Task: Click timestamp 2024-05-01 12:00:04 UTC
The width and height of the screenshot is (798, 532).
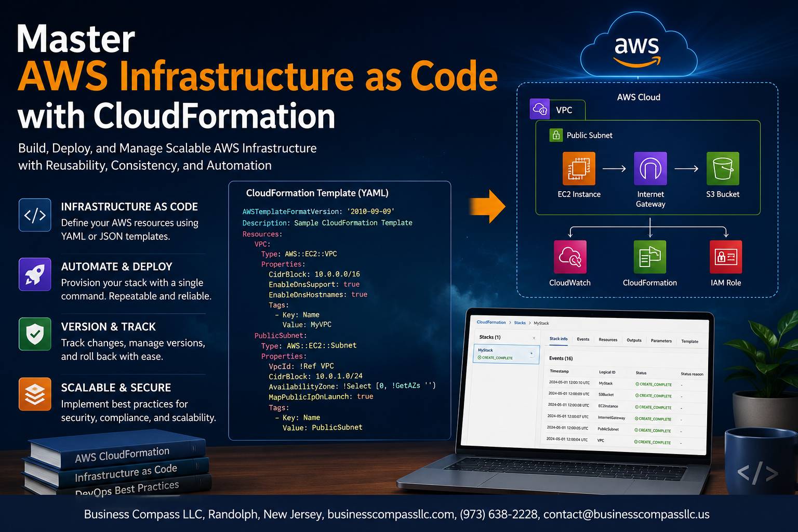Action: (567, 440)
